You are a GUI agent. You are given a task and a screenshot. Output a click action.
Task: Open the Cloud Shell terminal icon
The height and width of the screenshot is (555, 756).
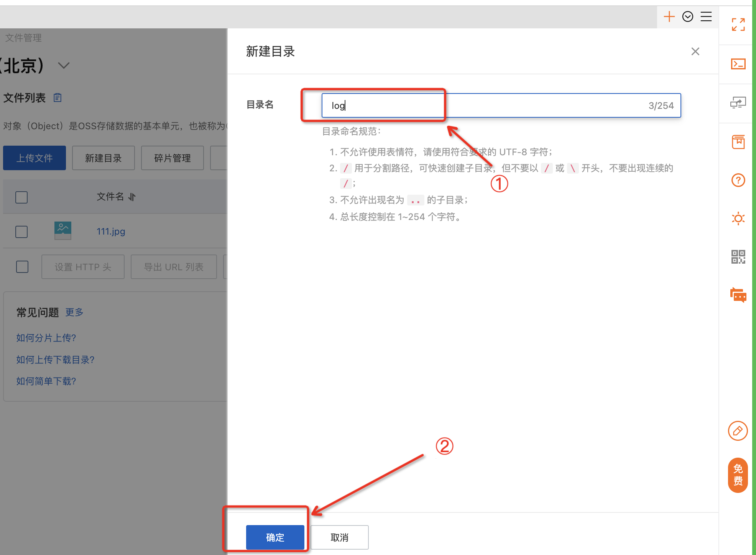[738, 64]
